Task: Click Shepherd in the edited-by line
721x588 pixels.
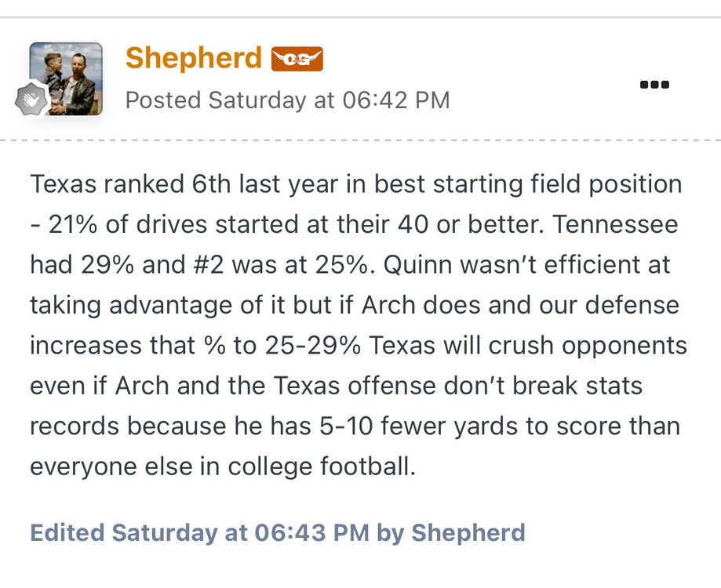Action: point(468,532)
